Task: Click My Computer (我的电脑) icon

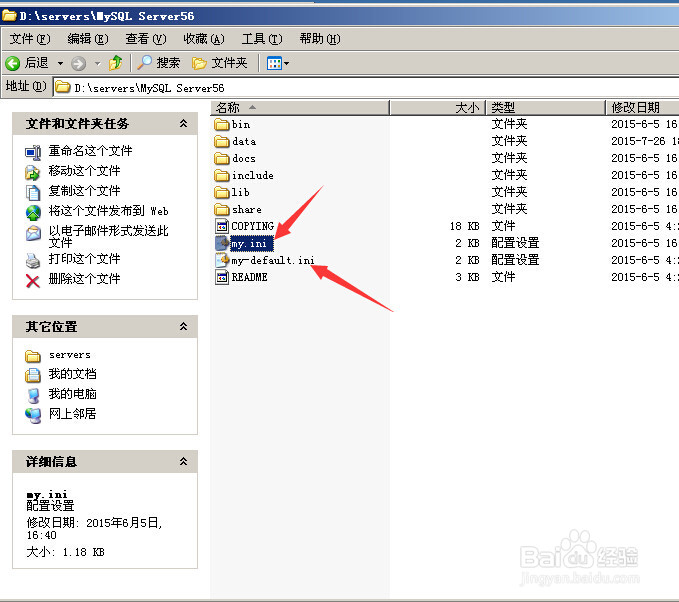Action: (33, 395)
